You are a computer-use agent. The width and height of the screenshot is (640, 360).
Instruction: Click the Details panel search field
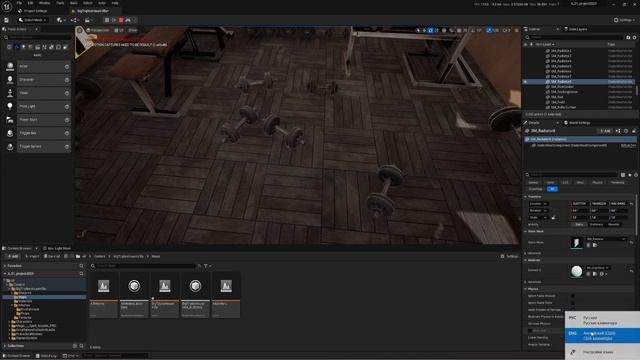pos(571,175)
